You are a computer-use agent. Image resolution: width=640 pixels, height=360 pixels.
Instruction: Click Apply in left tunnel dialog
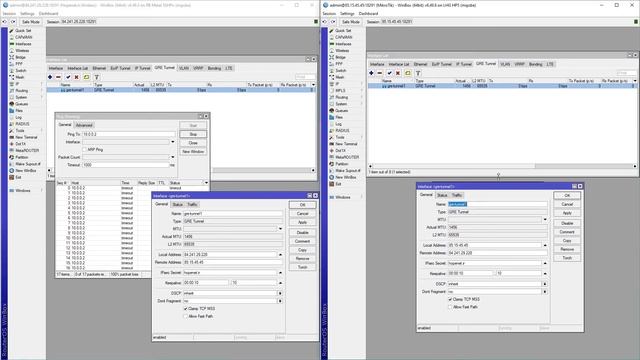302,222
